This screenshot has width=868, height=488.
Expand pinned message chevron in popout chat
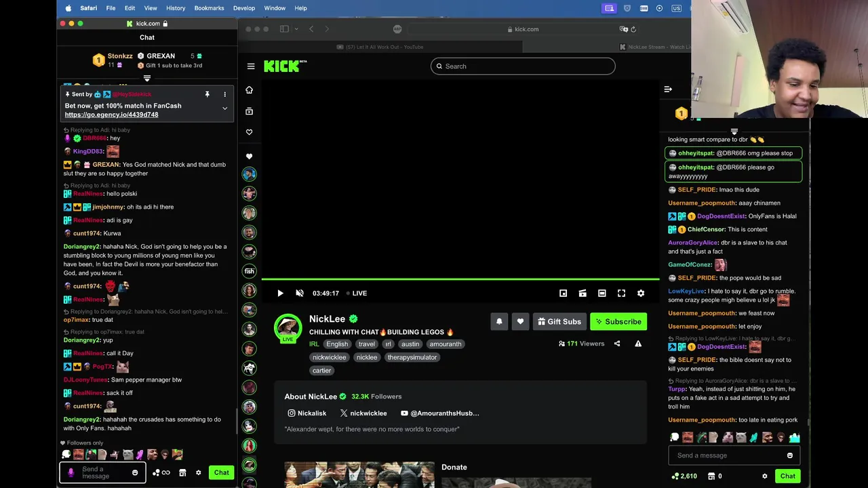coord(224,108)
